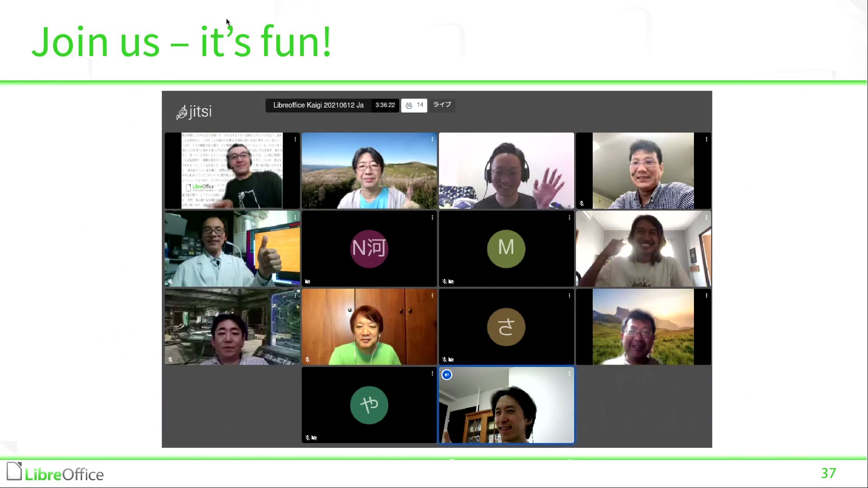
Task: Click the meeting name Libreoffice Kaigi 20210612 Ja
Action: [318, 105]
